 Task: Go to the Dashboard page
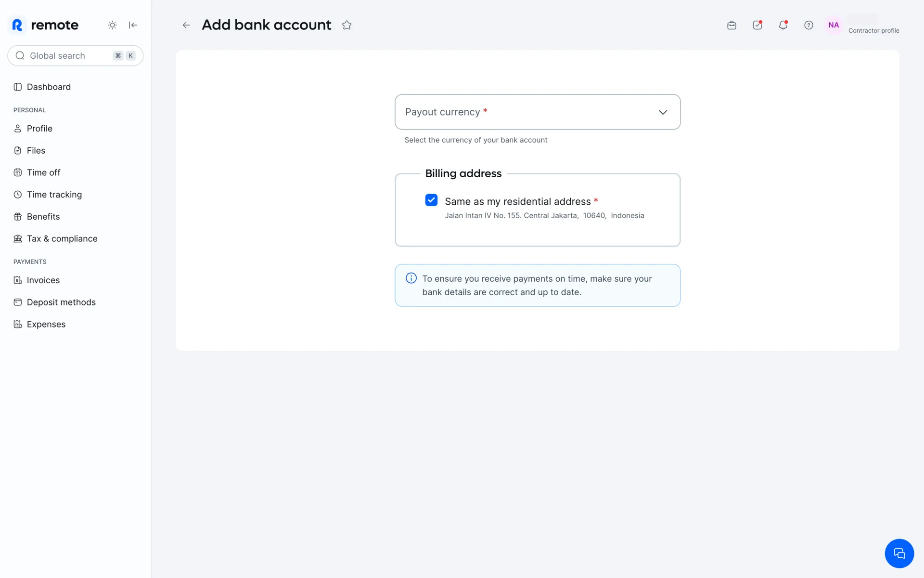click(49, 87)
